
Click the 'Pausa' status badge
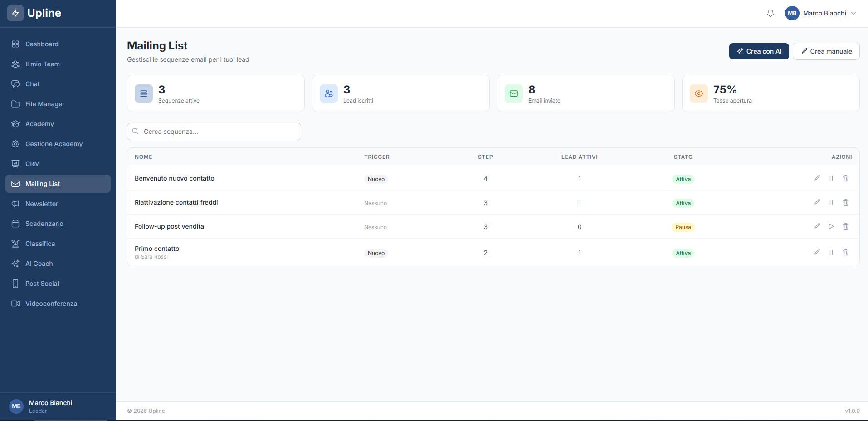tap(683, 227)
